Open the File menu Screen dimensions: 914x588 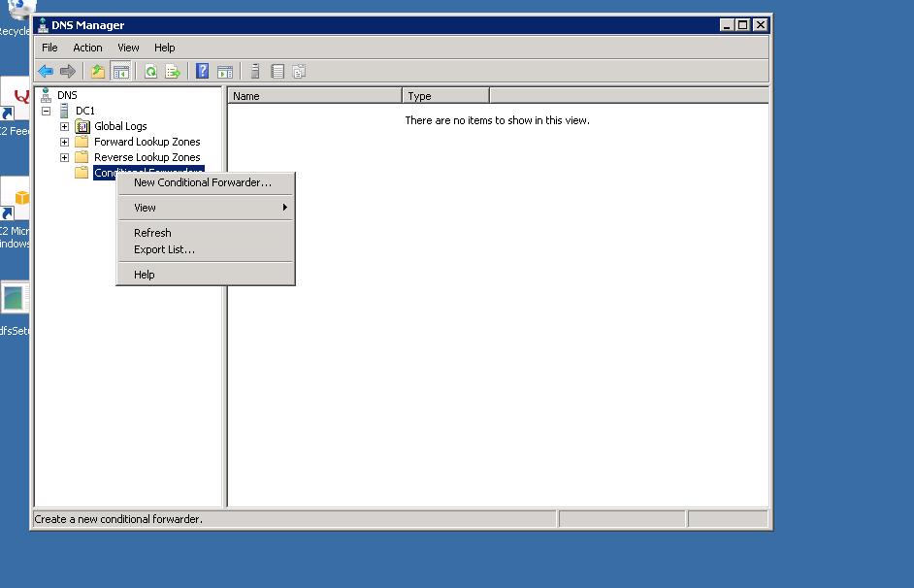[49, 48]
